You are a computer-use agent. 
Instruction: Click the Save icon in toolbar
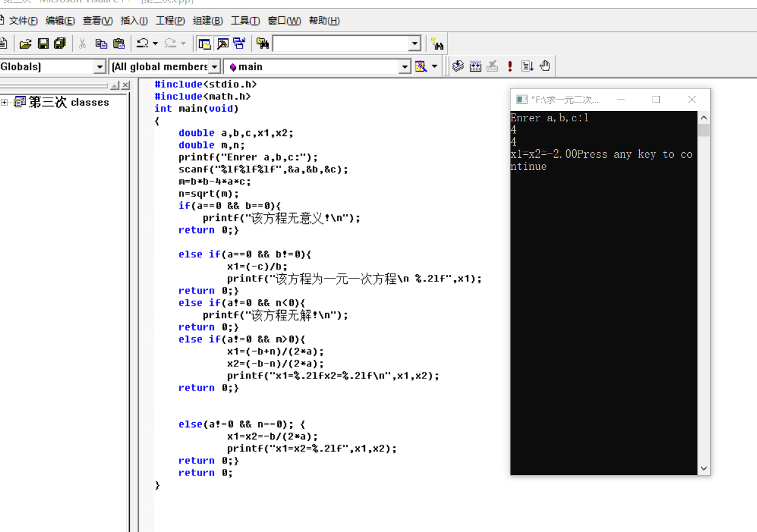coord(43,44)
